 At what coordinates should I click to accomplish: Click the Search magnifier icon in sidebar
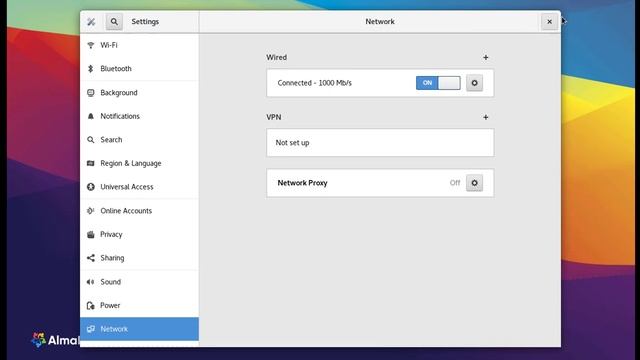(x=91, y=140)
